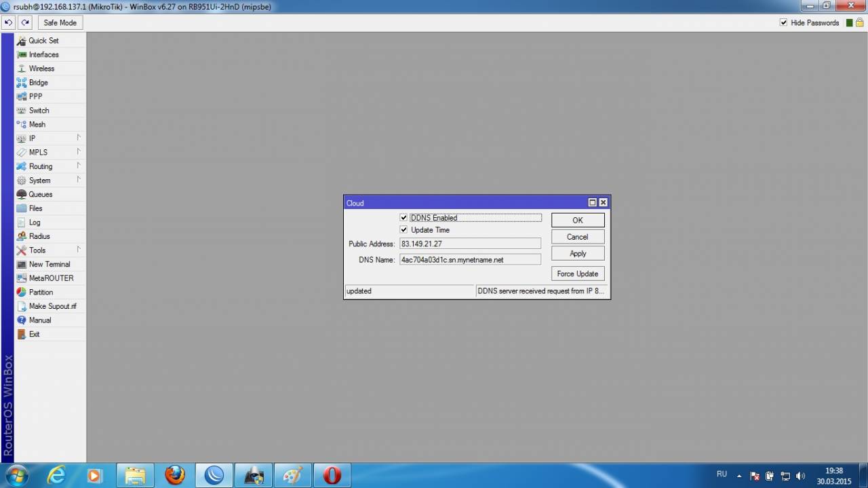868x488 pixels.
Task: Open Windows Start menu orb
Action: tap(17, 475)
